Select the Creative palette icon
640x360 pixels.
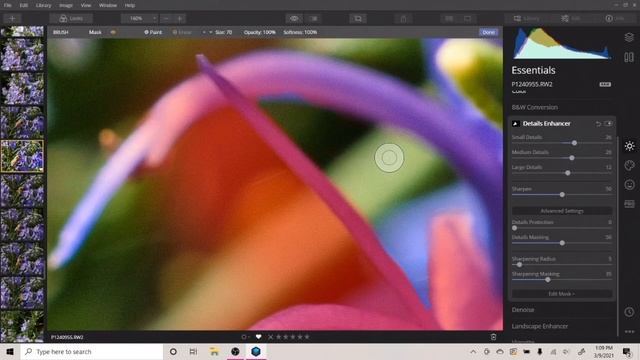[x=629, y=165]
